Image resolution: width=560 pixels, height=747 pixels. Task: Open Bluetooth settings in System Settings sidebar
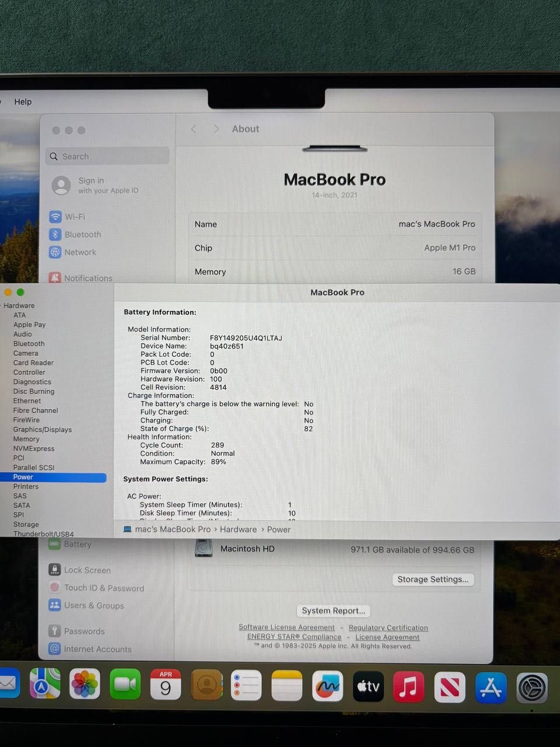(75, 235)
